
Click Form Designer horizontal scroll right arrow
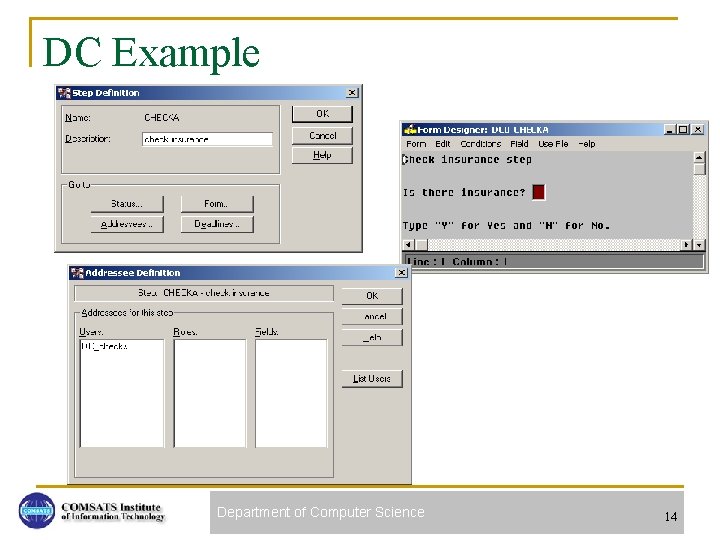click(x=686, y=245)
